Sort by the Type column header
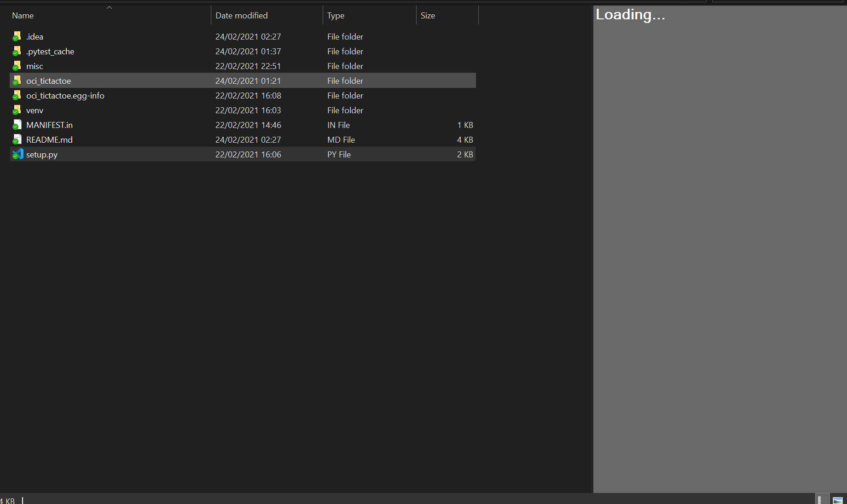847x504 pixels. [370, 15]
